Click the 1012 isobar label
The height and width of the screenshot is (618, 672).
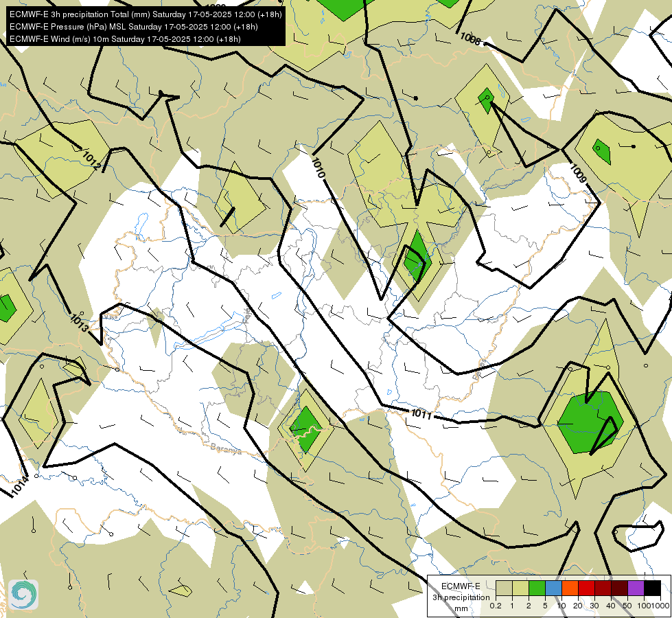91,161
